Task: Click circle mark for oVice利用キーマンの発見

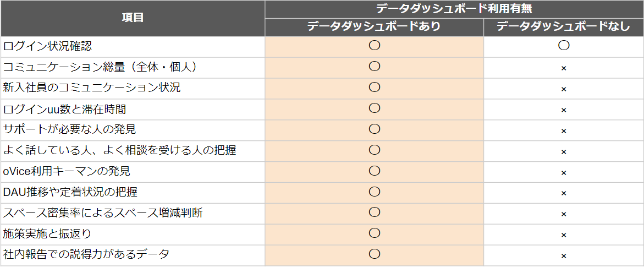Action: (x=374, y=171)
